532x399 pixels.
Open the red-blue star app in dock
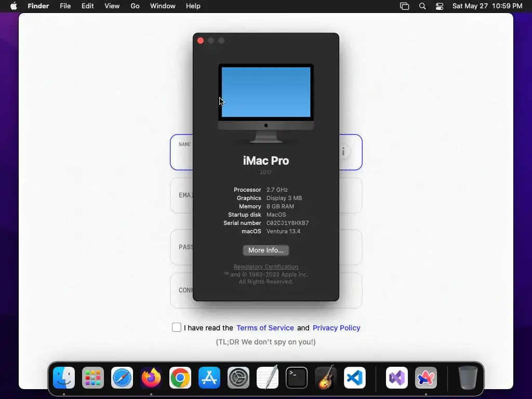tap(426, 378)
